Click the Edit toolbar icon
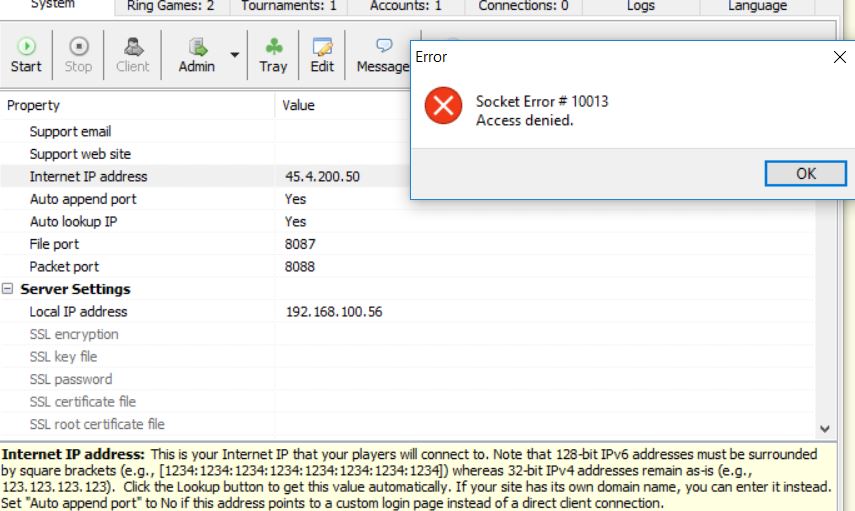The image size is (855, 511). [322, 47]
